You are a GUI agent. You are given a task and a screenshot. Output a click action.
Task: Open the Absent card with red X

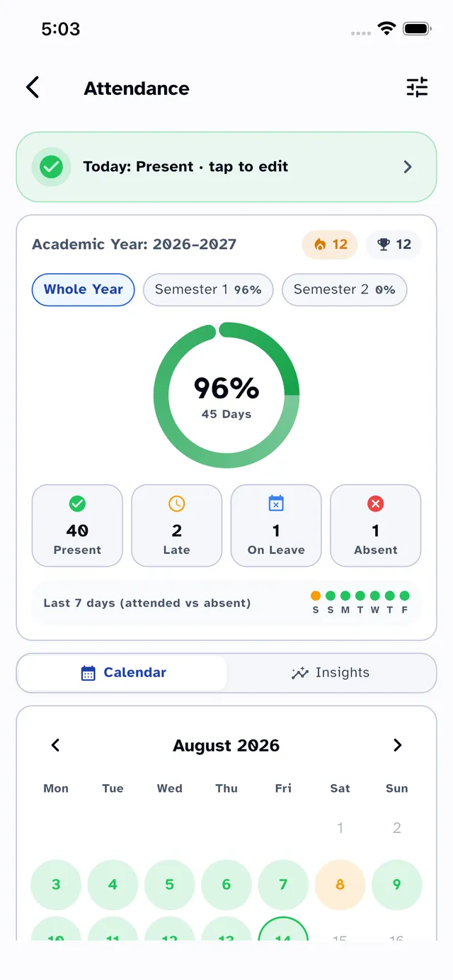tap(376, 526)
